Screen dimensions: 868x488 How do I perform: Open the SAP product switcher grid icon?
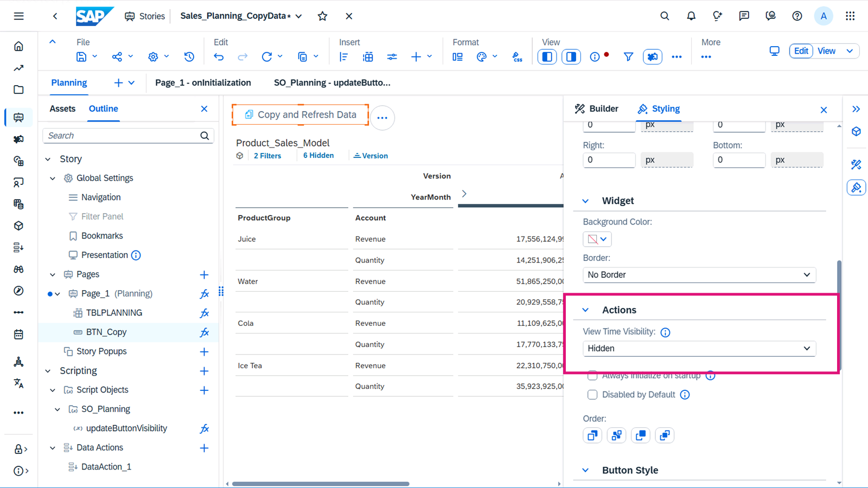[850, 16]
